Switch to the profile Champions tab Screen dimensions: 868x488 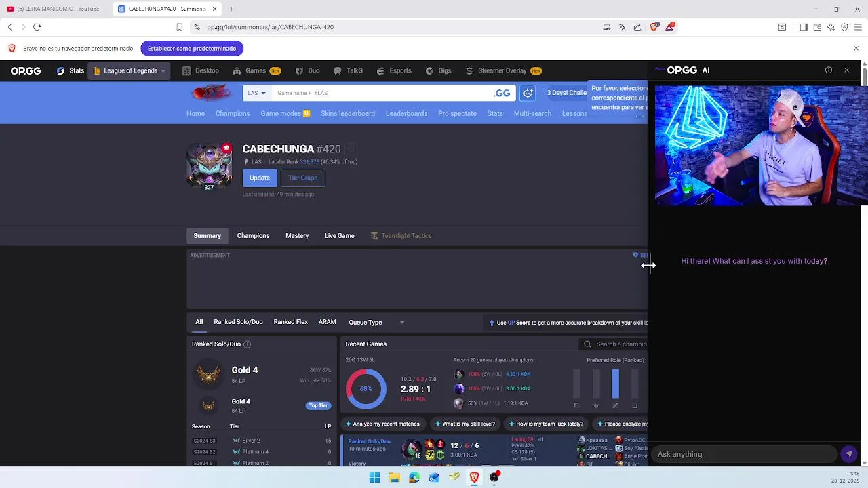click(x=253, y=236)
